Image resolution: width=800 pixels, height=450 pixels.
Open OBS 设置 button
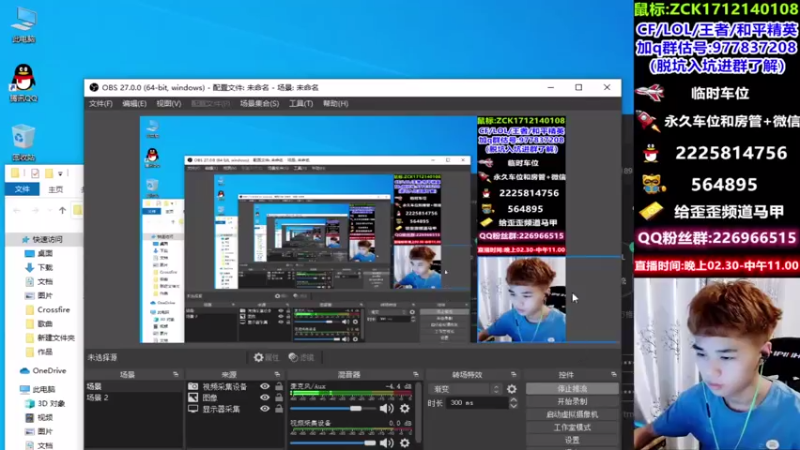(x=572, y=440)
